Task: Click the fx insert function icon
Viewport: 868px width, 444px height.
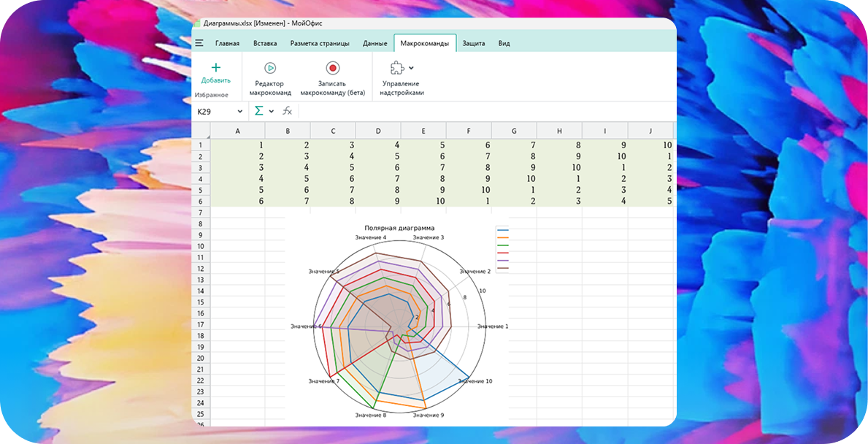Action: [x=287, y=111]
